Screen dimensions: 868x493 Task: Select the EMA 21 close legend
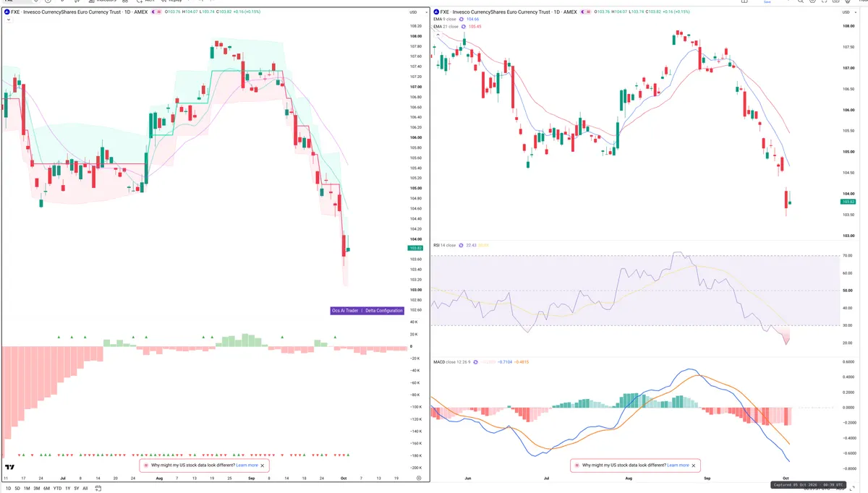(446, 27)
